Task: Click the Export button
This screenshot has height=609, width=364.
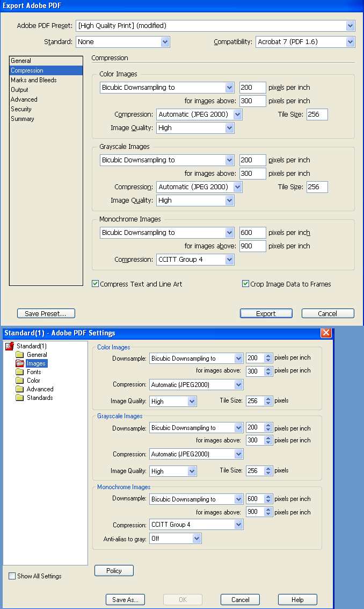Action: click(266, 313)
